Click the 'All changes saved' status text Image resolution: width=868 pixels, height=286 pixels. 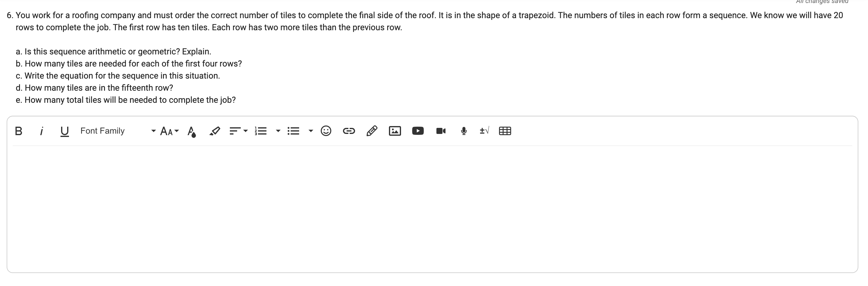[822, 2]
